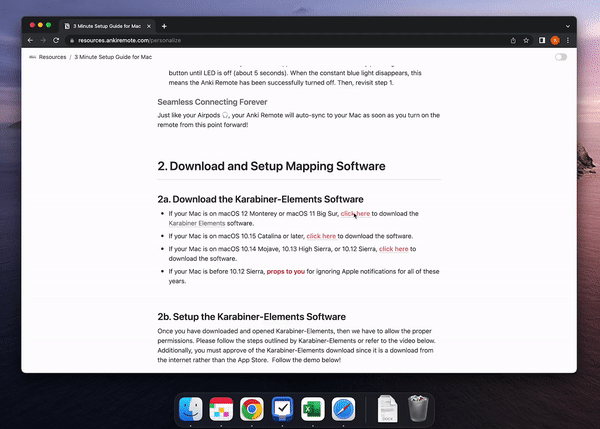Expand the tab search chevron
Screen dimensions: 600x429
(x=568, y=26)
